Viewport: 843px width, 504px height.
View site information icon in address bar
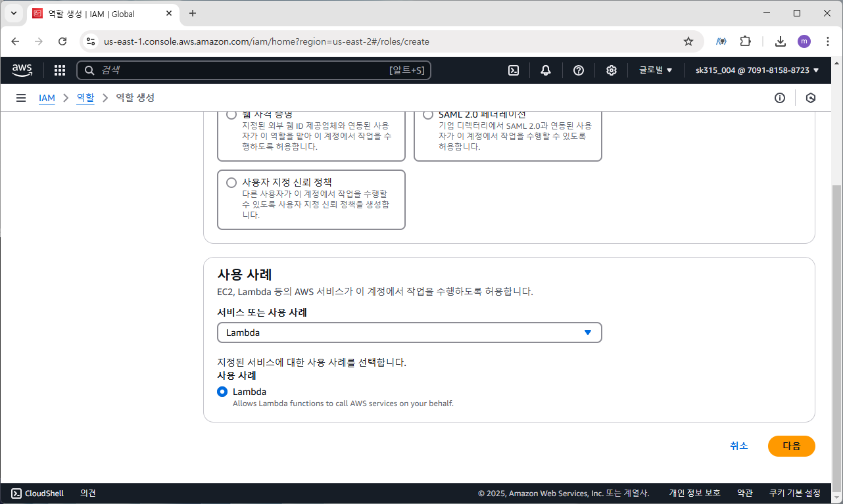(91, 41)
